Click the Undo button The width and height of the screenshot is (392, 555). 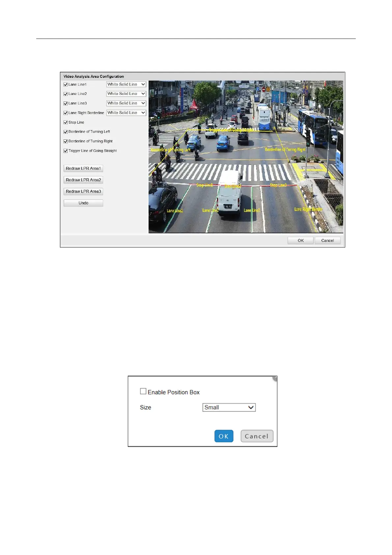pyautogui.click(x=83, y=203)
